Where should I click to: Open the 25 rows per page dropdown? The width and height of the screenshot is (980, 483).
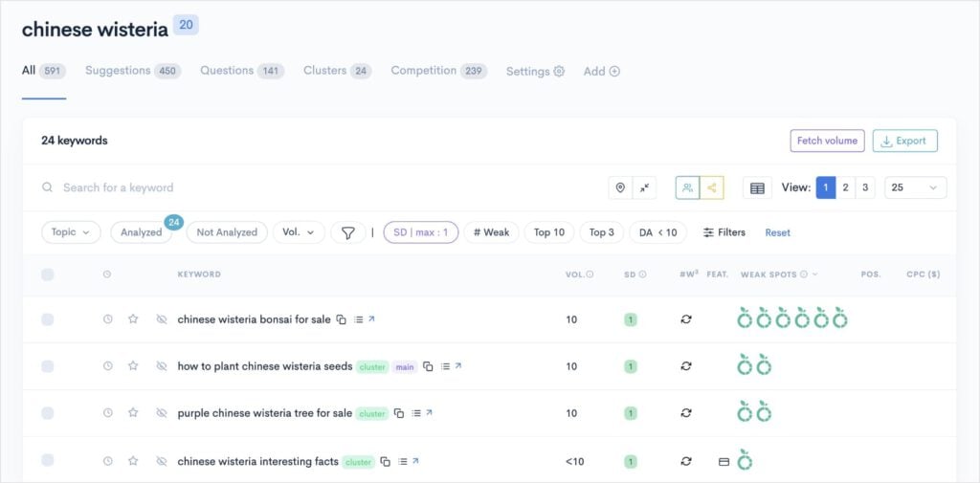(x=916, y=187)
